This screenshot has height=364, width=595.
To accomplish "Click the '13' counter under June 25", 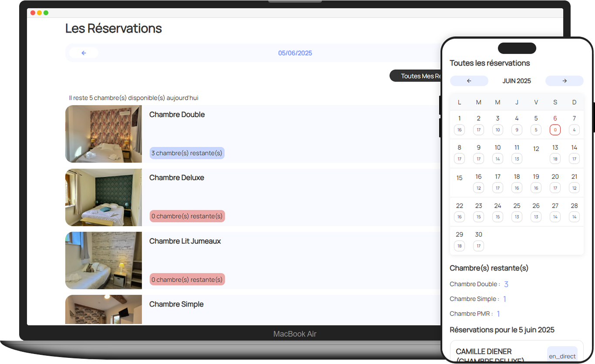I will tap(517, 216).
